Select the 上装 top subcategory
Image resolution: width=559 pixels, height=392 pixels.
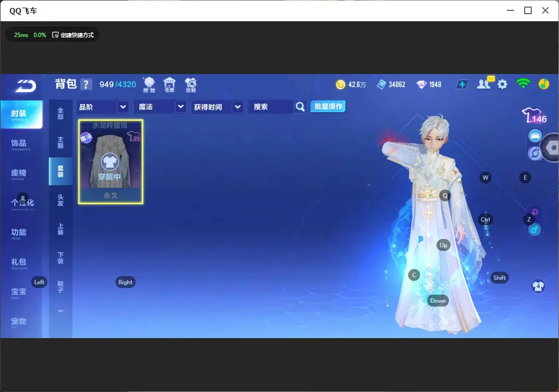pyautogui.click(x=60, y=229)
